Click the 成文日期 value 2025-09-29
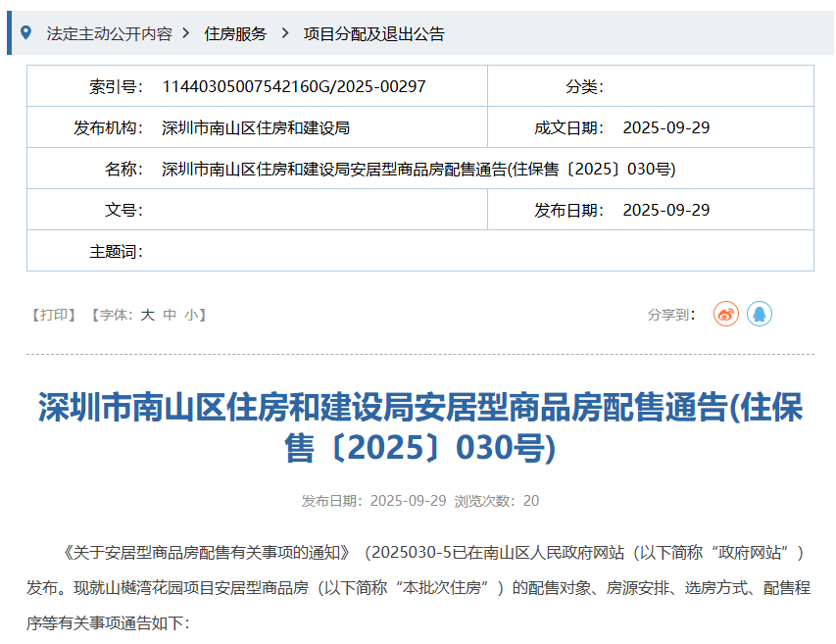Screen dimensions: 836x644 click(x=665, y=127)
